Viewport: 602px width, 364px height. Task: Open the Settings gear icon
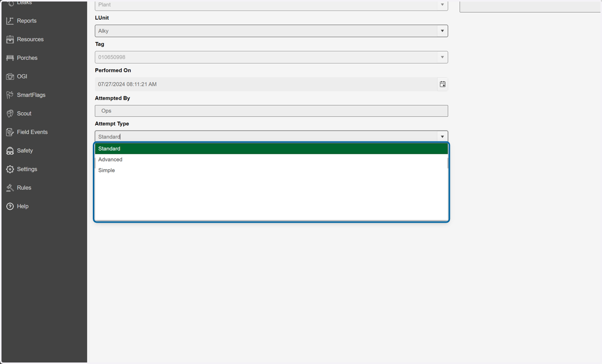10,169
